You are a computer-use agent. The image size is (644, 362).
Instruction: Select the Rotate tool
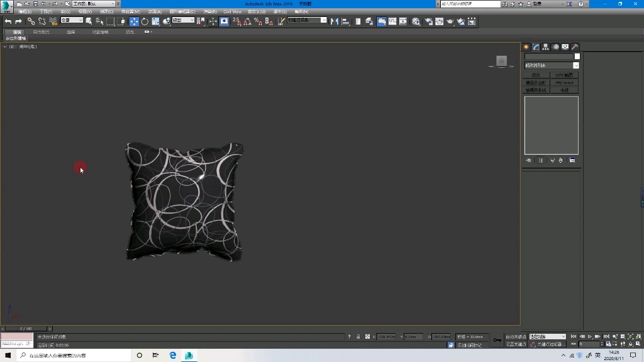(145, 21)
